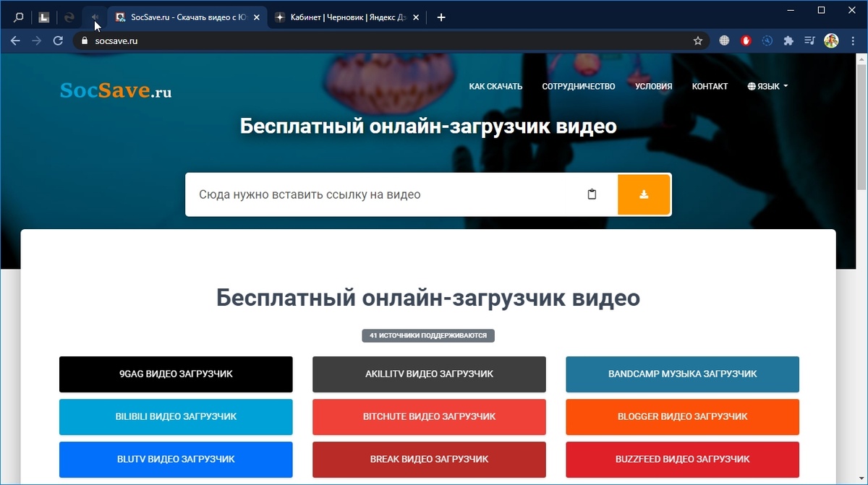Open a new browser tab

[x=441, y=17]
